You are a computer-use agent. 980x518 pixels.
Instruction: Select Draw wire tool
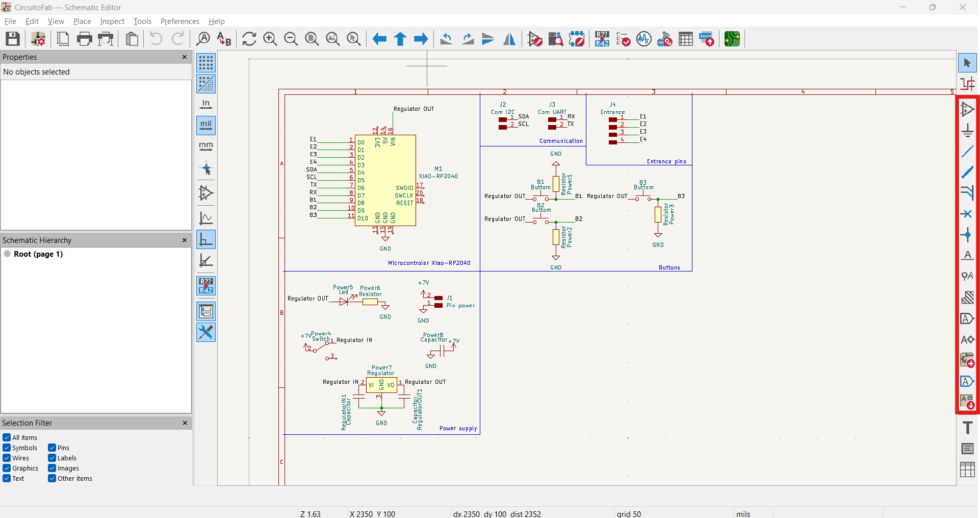[967, 151]
